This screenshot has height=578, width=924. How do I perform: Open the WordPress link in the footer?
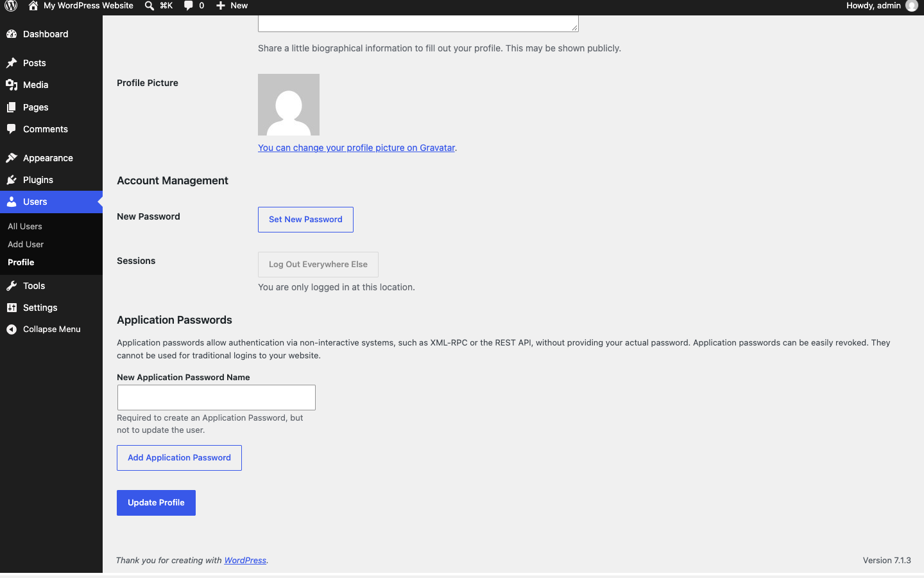245,561
